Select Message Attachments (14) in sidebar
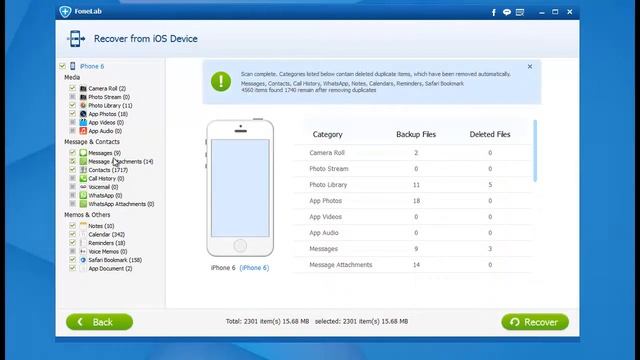Image resolution: width=640 pixels, height=360 pixels. point(121,162)
